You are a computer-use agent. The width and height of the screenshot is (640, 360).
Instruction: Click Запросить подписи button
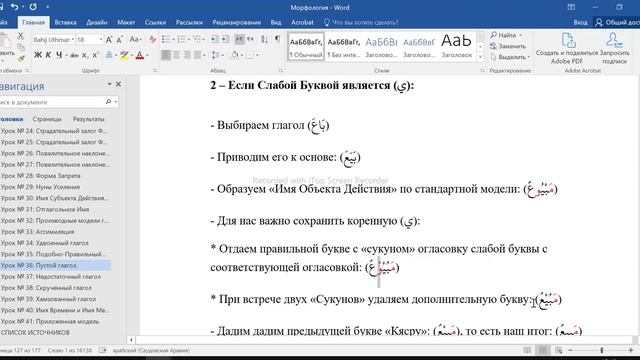(x=614, y=48)
